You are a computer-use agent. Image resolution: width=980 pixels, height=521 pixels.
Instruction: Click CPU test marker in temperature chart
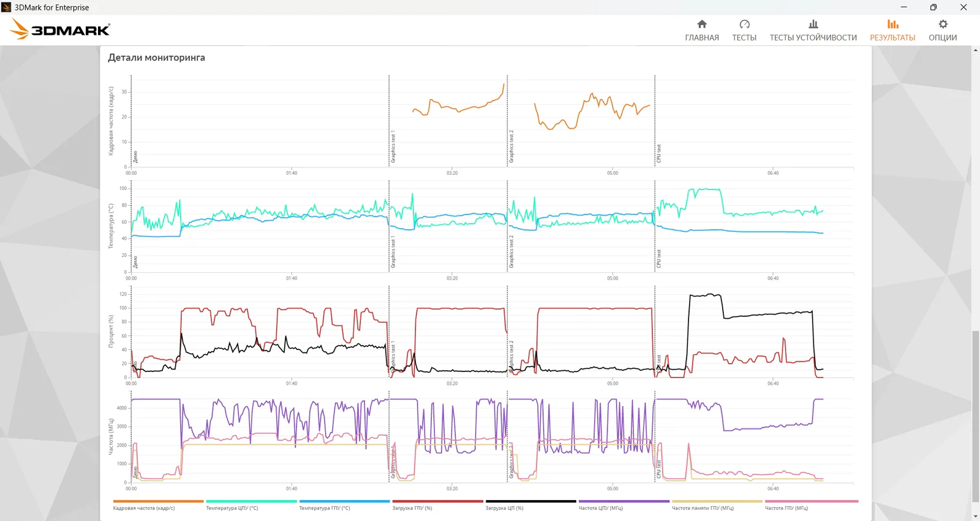tap(658, 259)
